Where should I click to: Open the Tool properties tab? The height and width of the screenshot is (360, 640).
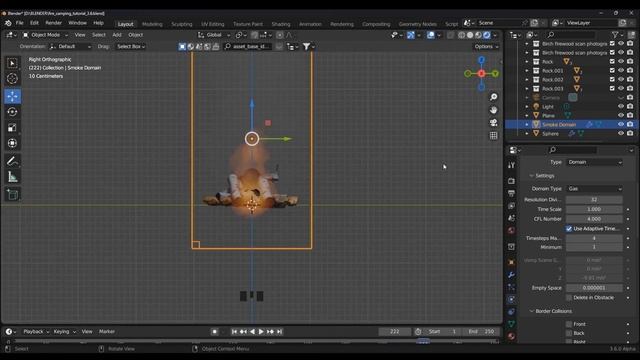click(511, 165)
